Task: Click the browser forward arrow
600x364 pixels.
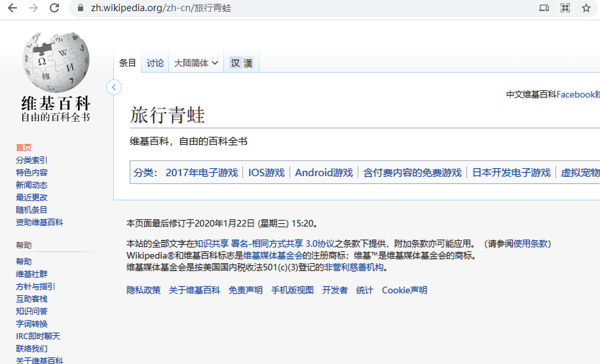Action: tap(33, 8)
